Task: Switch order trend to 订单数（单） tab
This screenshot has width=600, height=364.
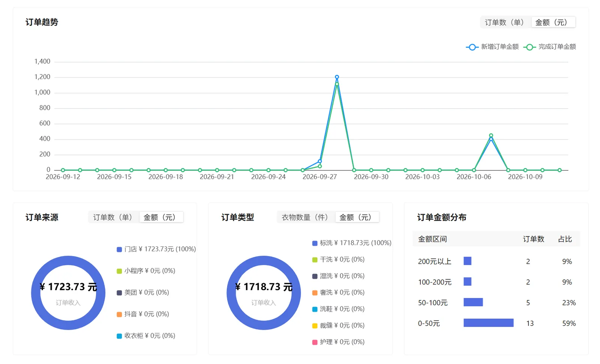Action: (505, 22)
